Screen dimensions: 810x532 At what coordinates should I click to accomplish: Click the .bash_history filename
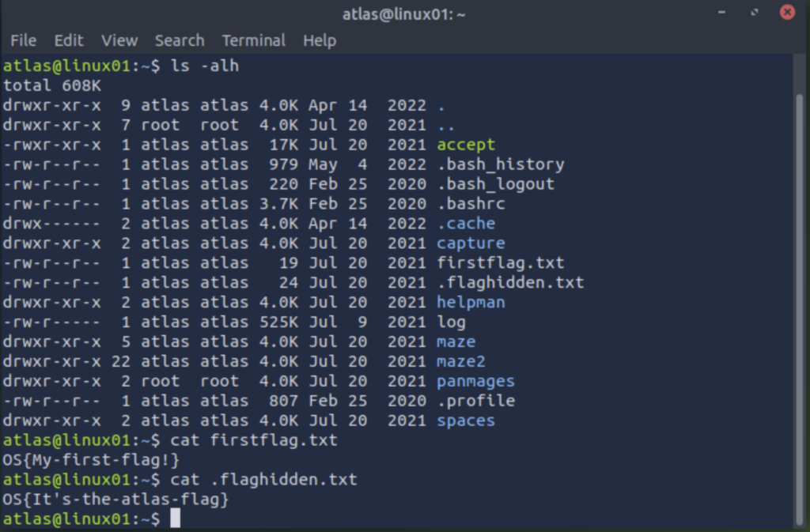click(501, 164)
